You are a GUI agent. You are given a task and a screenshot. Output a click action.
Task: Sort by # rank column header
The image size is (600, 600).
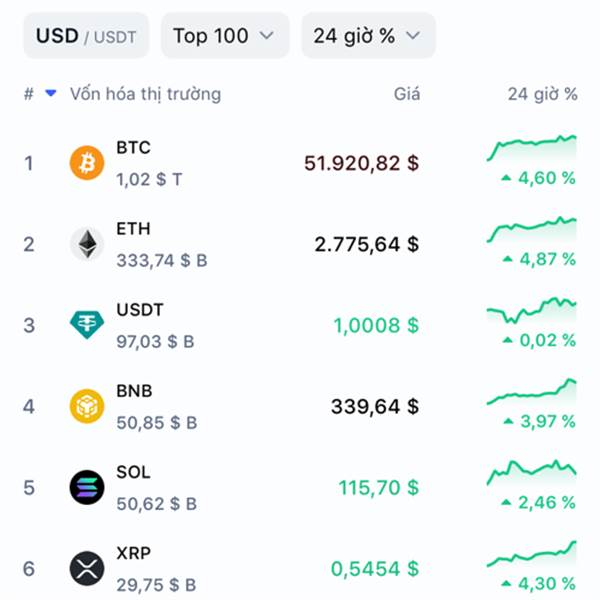[x=29, y=94]
